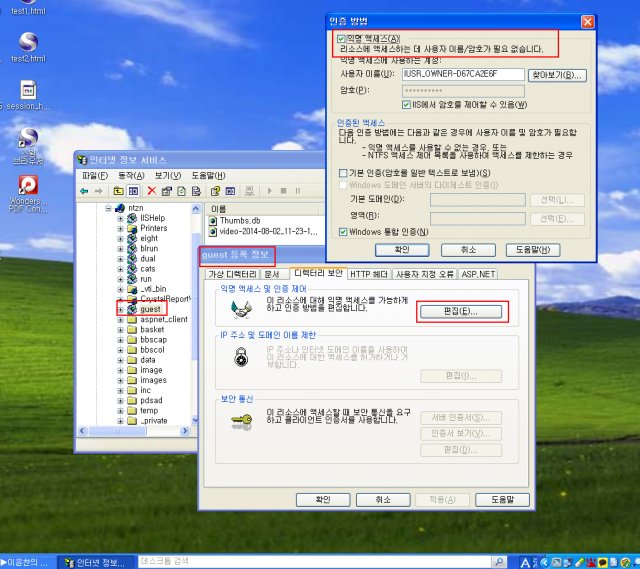Switch to the ASP.NET tab
Image resolution: width=640 pixels, height=569 pixels.
(x=478, y=274)
